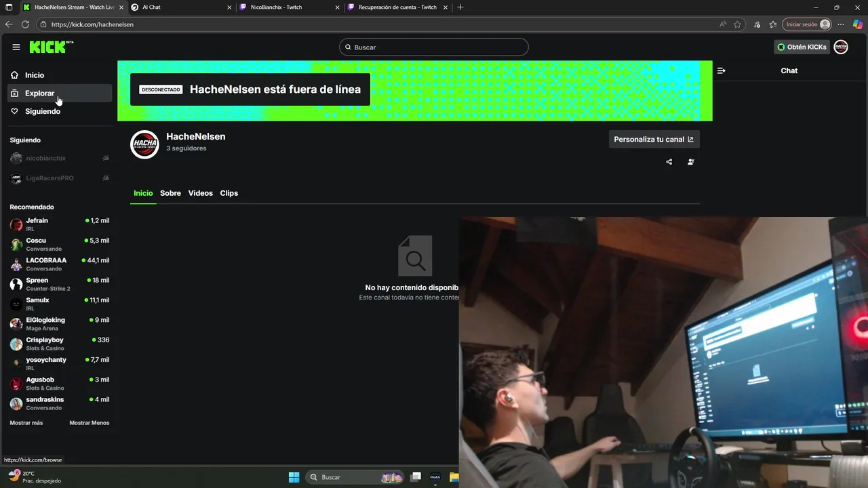
Task: Click offline icon next to nicobianchix
Action: (x=106, y=158)
